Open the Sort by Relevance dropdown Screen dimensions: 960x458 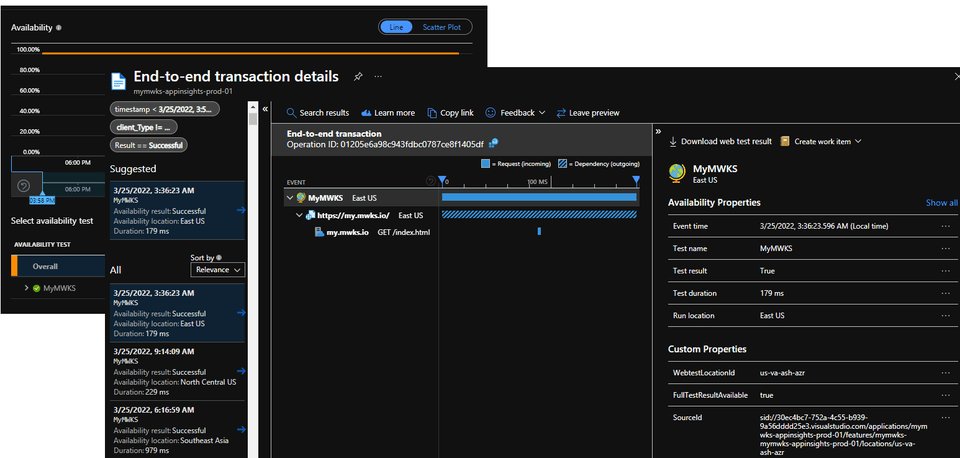coord(217,270)
